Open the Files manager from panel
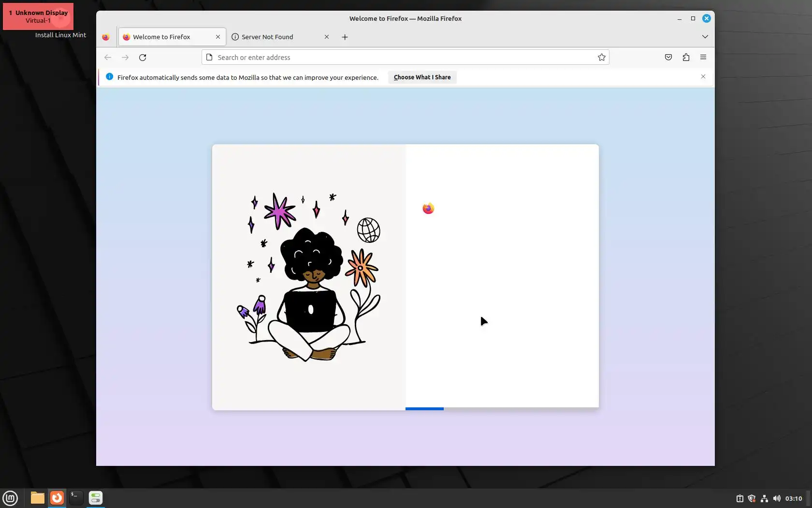Image resolution: width=812 pixels, height=508 pixels. [37, 498]
